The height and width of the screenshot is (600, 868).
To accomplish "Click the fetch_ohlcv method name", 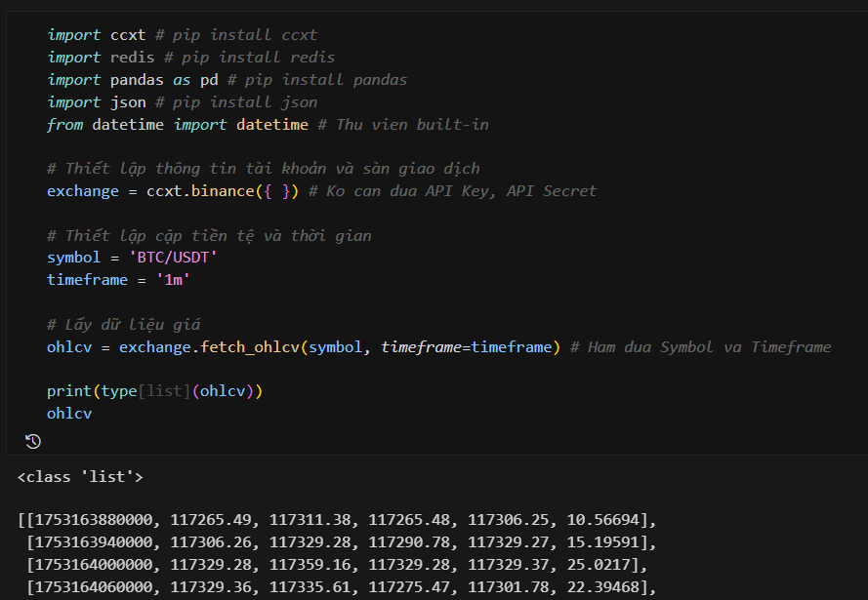I will 251,347.
